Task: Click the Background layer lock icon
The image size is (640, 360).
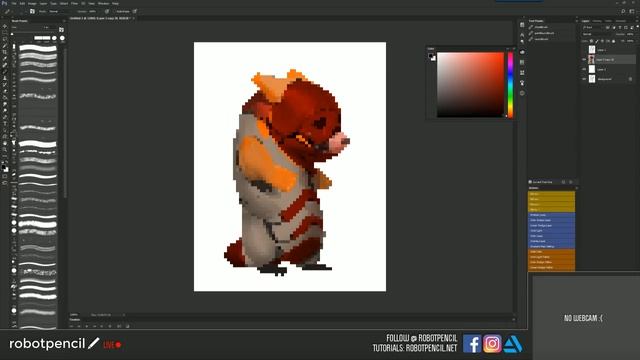Action: (x=630, y=79)
